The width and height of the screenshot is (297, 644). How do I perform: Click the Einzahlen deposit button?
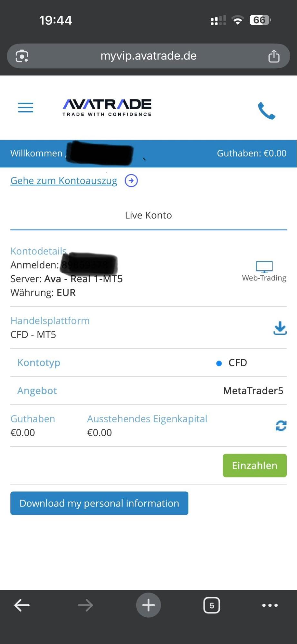(254, 466)
